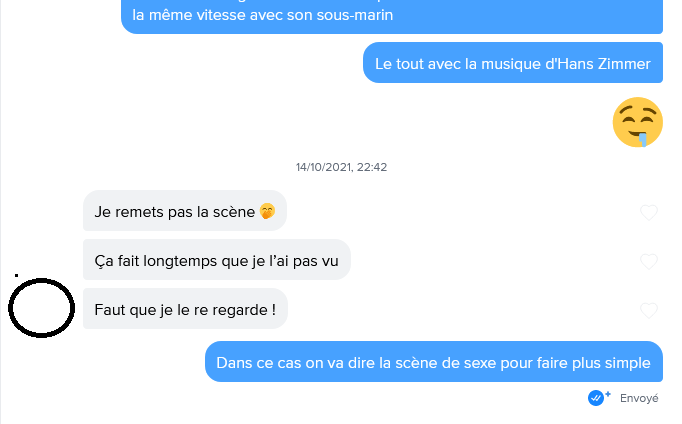Click the word "sous-marin" in the top bubble

[x=357, y=17]
